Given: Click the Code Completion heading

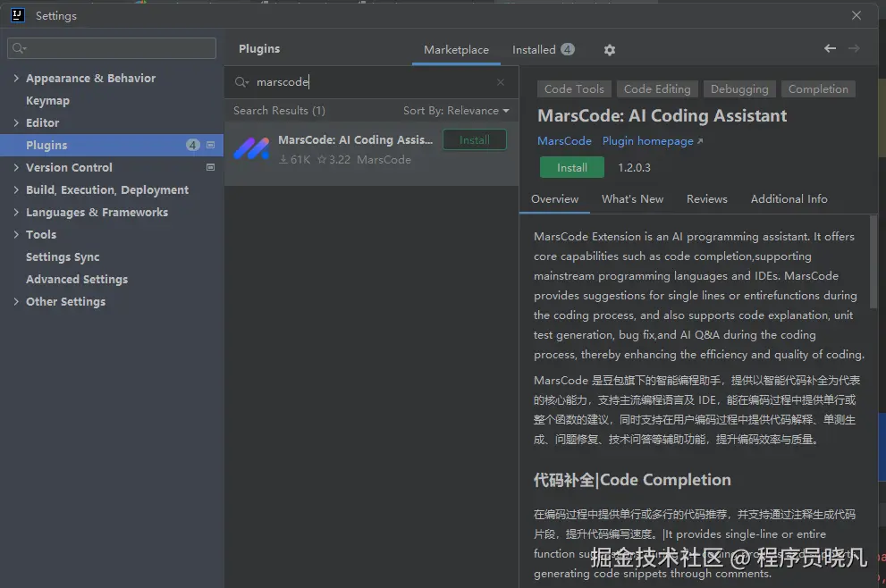Looking at the screenshot, I should [632, 480].
